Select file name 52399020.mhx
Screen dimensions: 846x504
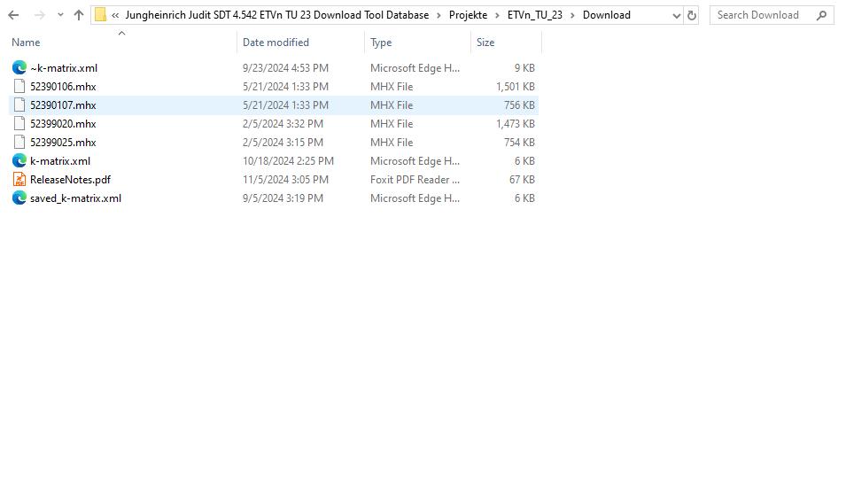(x=63, y=124)
